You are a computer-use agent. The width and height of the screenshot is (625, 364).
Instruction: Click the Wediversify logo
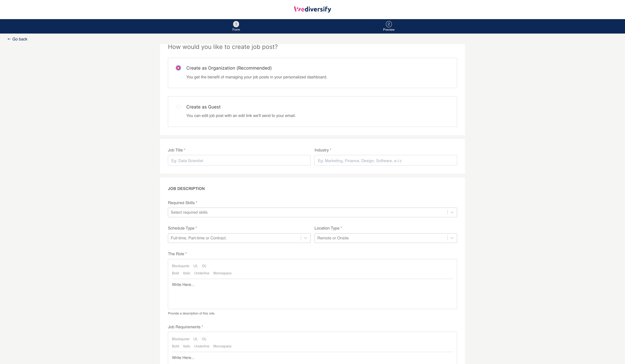(312, 9)
